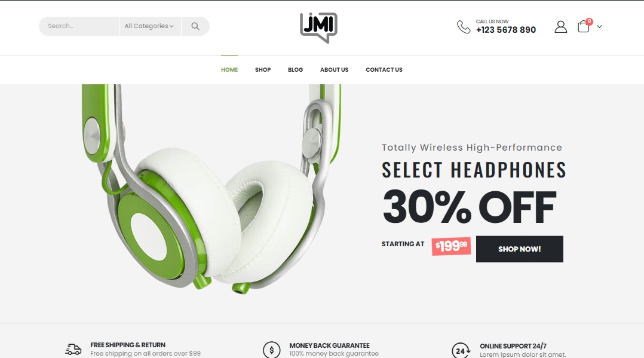
Task: Click the Shop Now! button
Action: pyautogui.click(x=520, y=249)
